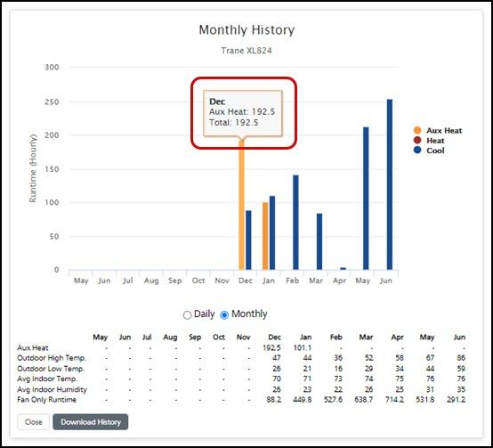Click the Mar column header in table
The width and height of the screenshot is (493, 448).
[x=367, y=338]
